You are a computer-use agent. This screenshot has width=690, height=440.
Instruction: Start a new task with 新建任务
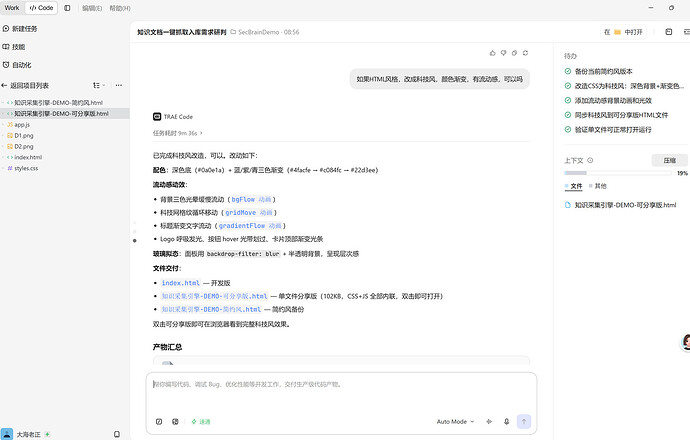coord(20,29)
